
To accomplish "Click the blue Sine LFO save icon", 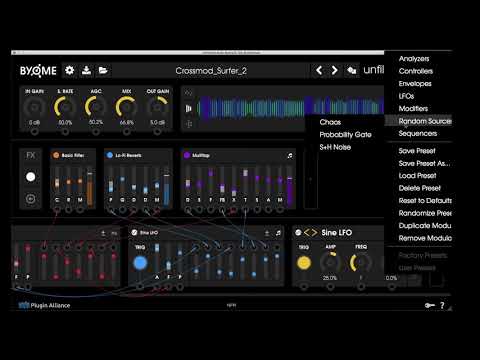I will tap(267, 233).
